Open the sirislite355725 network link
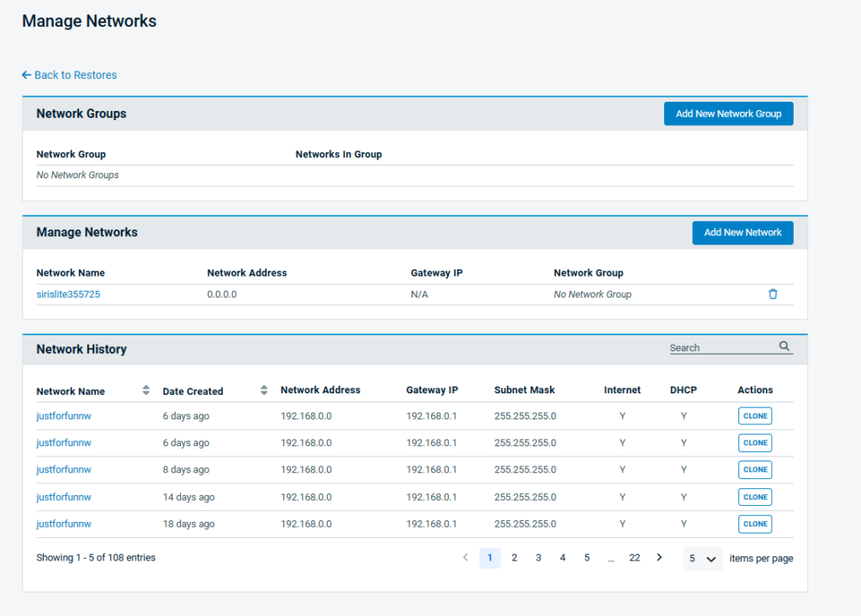Image resolution: width=861 pixels, height=616 pixels. [68, 294]
